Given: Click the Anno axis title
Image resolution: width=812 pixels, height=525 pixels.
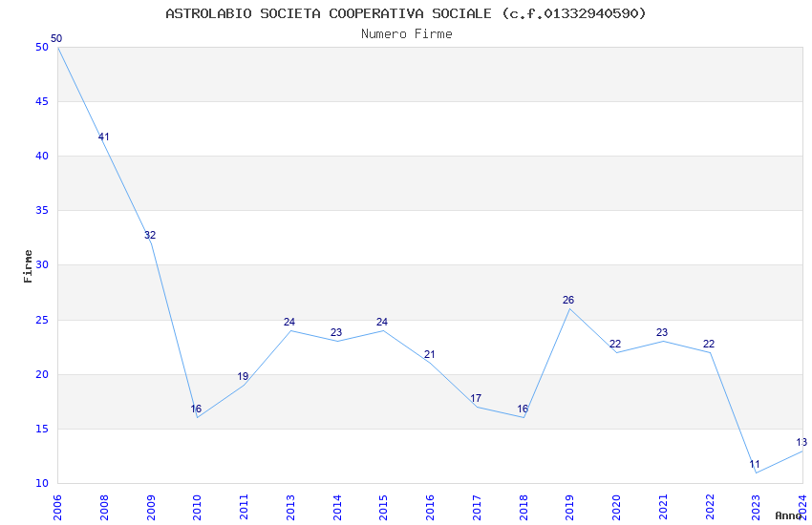Looking at the screenshot, I should [788, 515].
